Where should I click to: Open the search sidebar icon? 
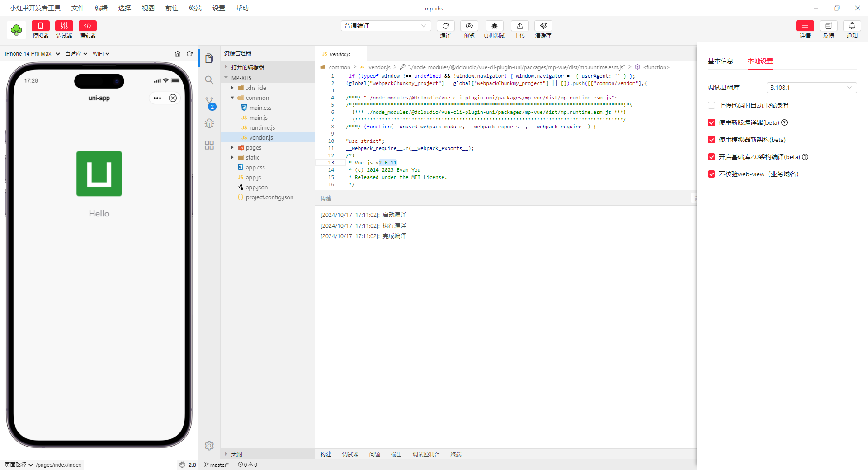(x=209, y=80)
